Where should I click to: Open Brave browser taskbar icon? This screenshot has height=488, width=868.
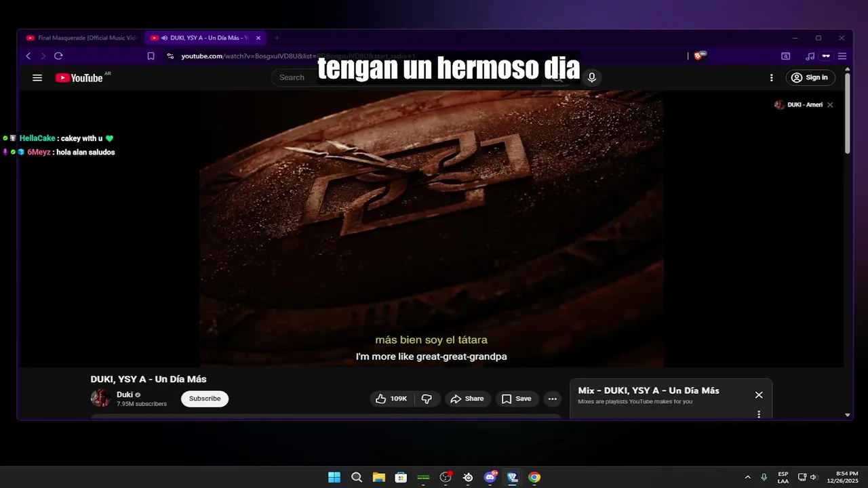(x=512, y=477)
